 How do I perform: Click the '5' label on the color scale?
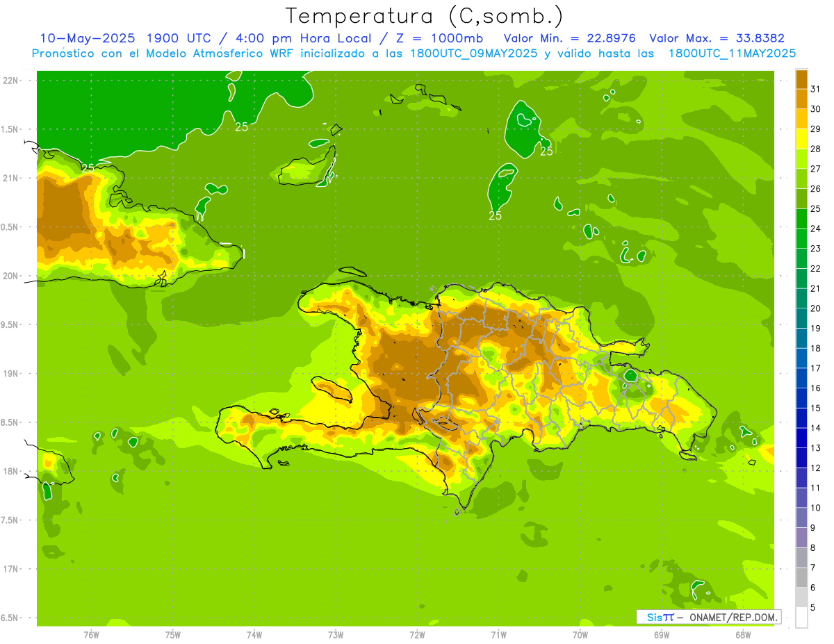click(813, 608)
